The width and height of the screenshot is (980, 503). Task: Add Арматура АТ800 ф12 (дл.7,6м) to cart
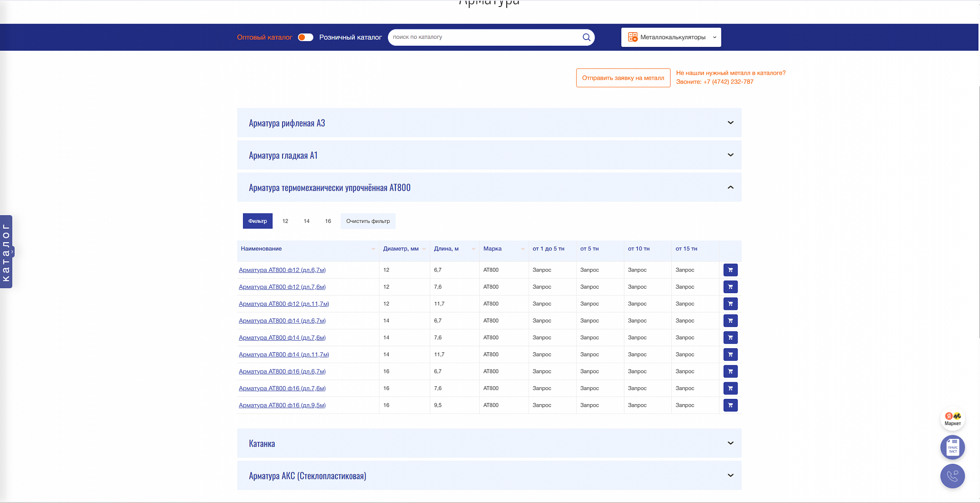click(730, 287)
